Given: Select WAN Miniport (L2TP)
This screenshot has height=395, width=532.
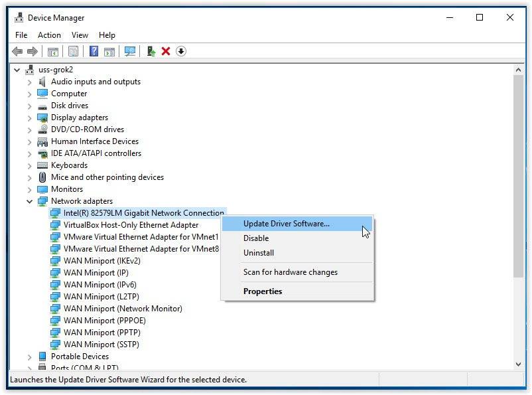Looking at the screenshot, I should 101,297.
